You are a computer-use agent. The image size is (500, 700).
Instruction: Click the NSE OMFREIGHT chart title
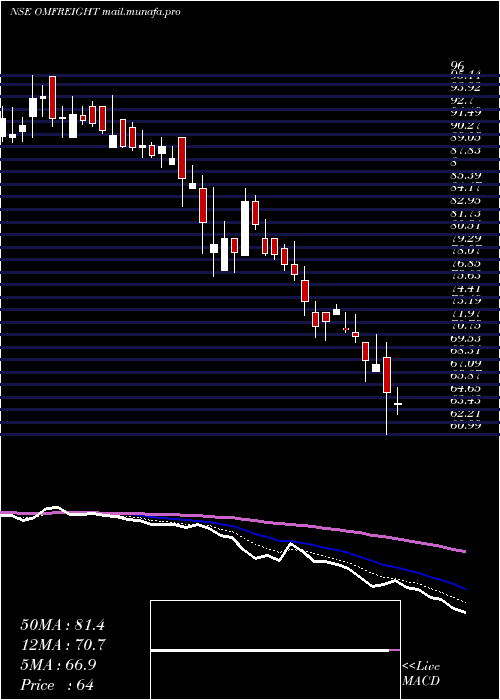tap(95, 12)
